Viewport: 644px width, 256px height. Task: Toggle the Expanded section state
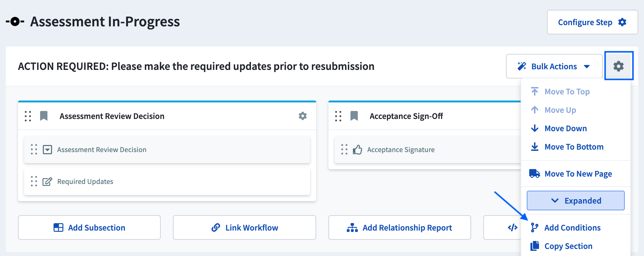tap(575, 201)
